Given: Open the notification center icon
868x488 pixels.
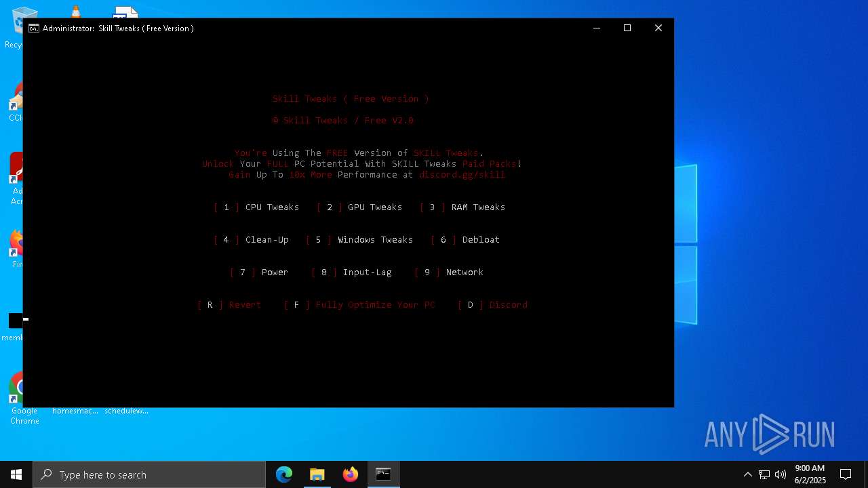Looking at the screenshot, I should click(x=846, y=474).
